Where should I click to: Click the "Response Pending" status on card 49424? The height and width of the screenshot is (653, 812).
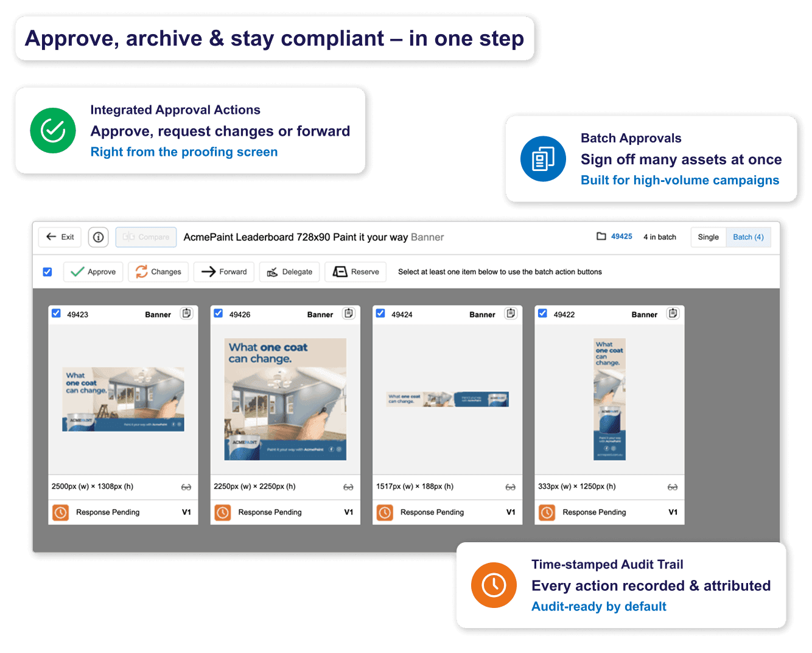(x=432, y=512)
